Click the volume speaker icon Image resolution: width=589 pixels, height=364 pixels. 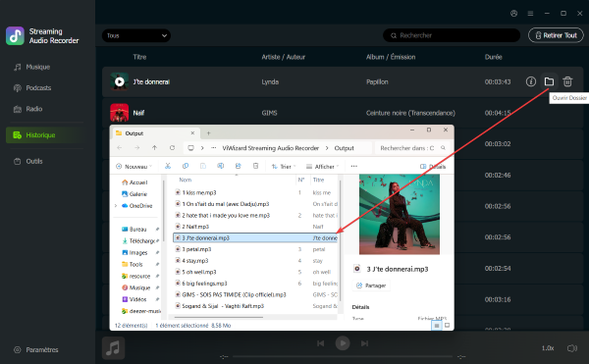571,348
